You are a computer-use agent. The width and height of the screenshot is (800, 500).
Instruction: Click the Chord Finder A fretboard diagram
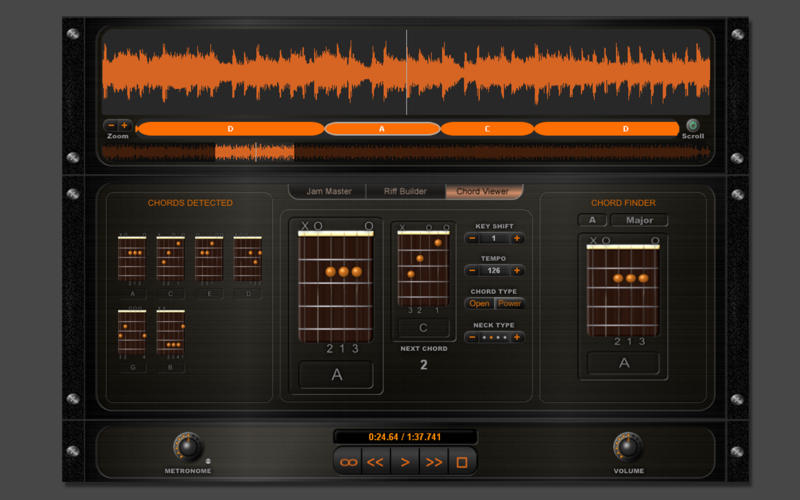coord(623,290)
